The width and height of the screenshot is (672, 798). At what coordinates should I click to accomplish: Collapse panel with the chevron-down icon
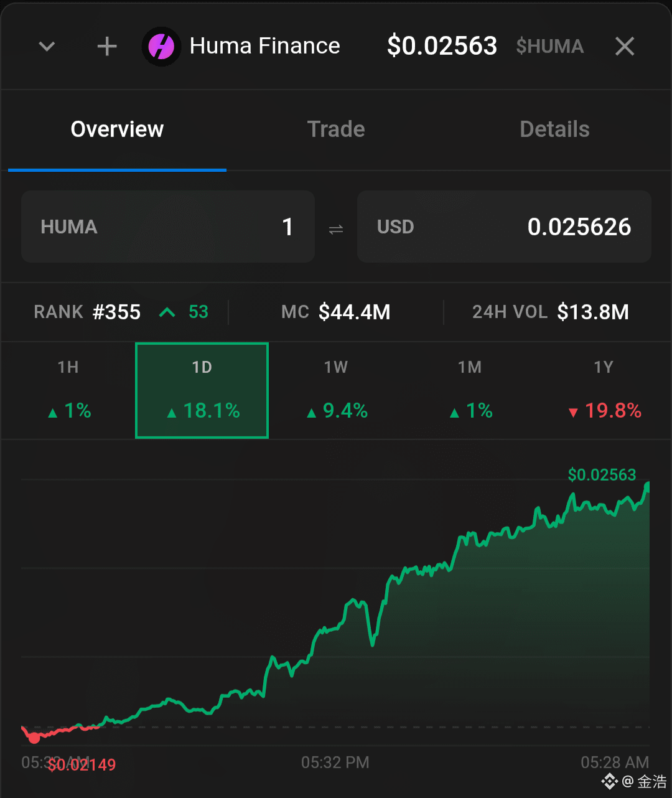(47, 47)
